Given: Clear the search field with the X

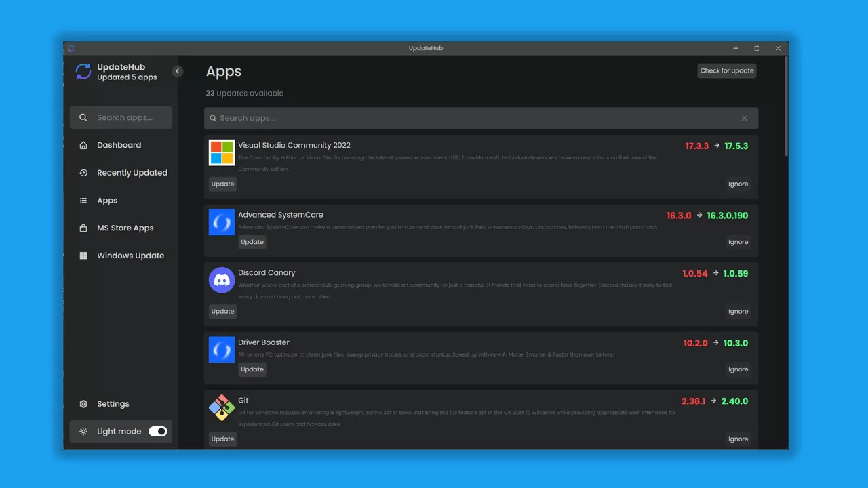Looking at the screenshot, I should pyautogui.click(x=744, y=118).
